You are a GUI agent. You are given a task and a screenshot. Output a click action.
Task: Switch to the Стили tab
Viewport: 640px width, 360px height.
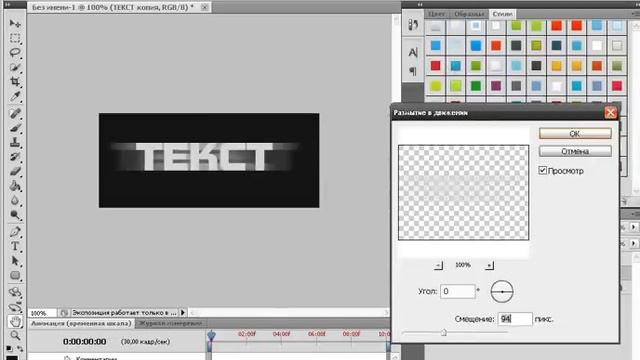pyautogui.click(x=502, y=14)
